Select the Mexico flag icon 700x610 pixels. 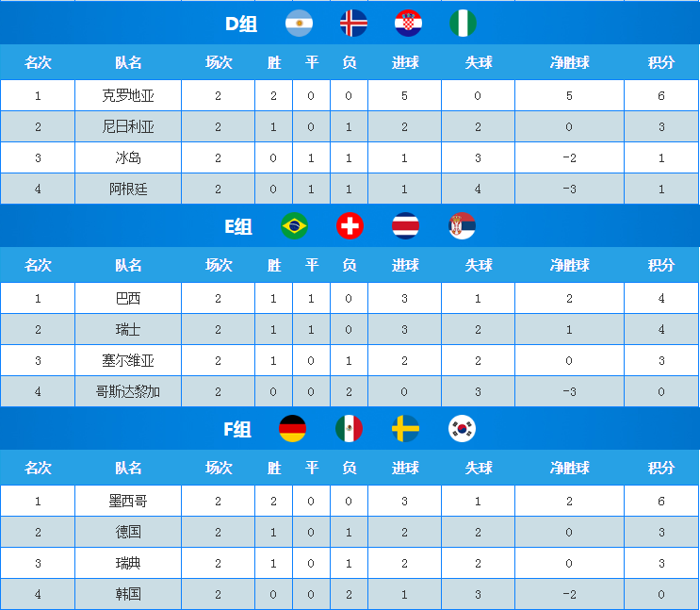point(350,429)
